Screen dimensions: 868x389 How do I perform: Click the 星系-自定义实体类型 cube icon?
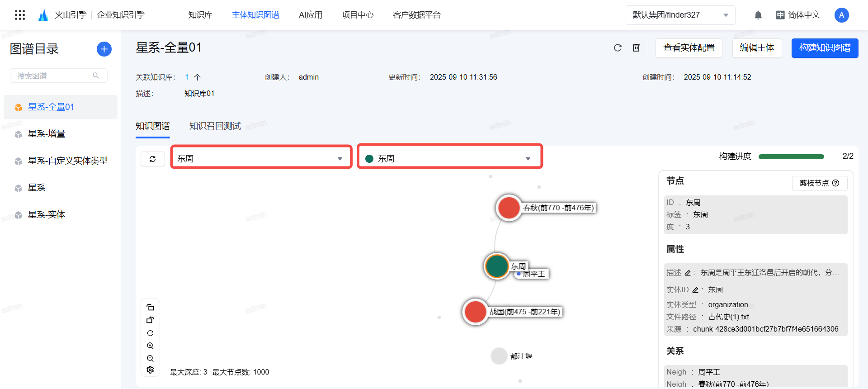point(18,161)
